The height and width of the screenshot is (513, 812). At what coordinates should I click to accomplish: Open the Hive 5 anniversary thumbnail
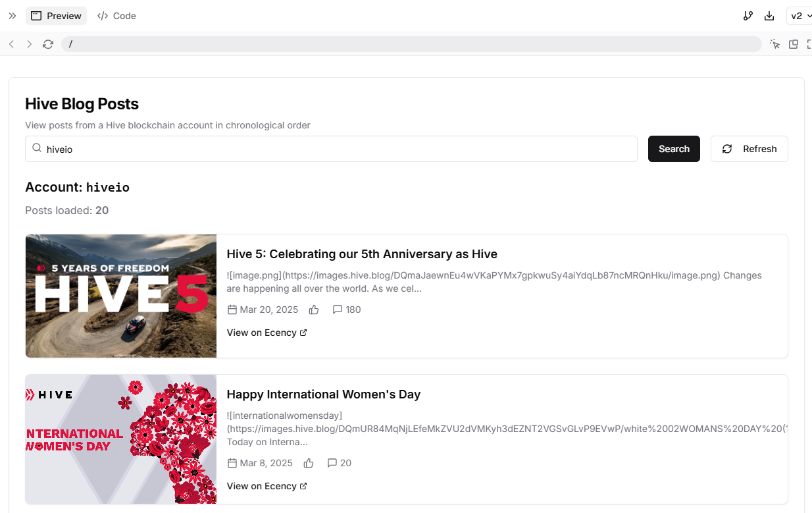coord(121,296)
